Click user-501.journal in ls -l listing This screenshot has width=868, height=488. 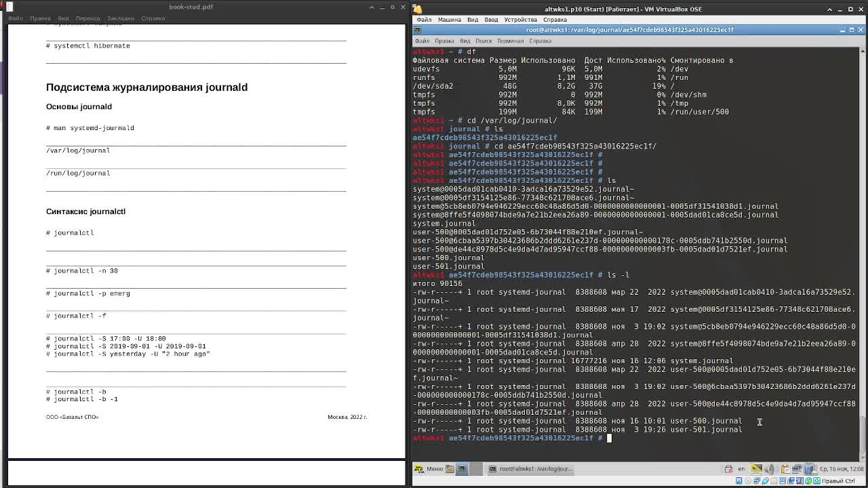click(706, 430)
